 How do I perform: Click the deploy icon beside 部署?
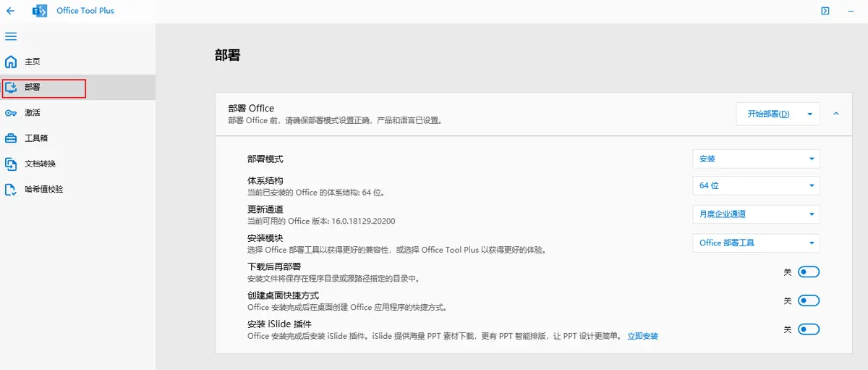[11, 88]
